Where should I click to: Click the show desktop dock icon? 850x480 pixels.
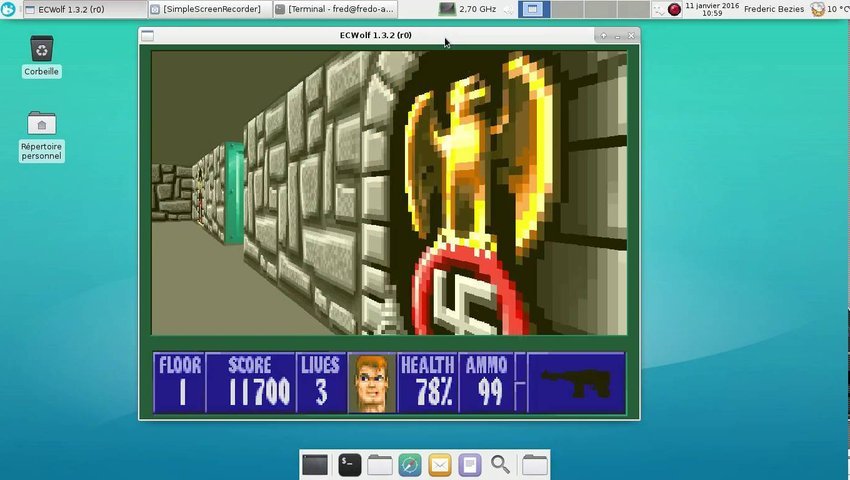point(315,465)
